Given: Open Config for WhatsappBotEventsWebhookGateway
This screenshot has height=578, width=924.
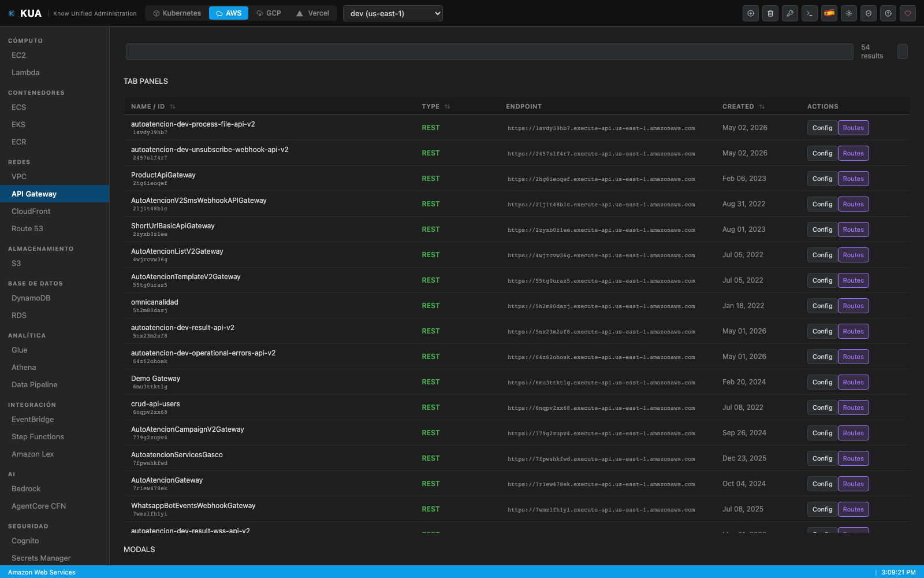Looking at the screenshot, I should (822, 509).
